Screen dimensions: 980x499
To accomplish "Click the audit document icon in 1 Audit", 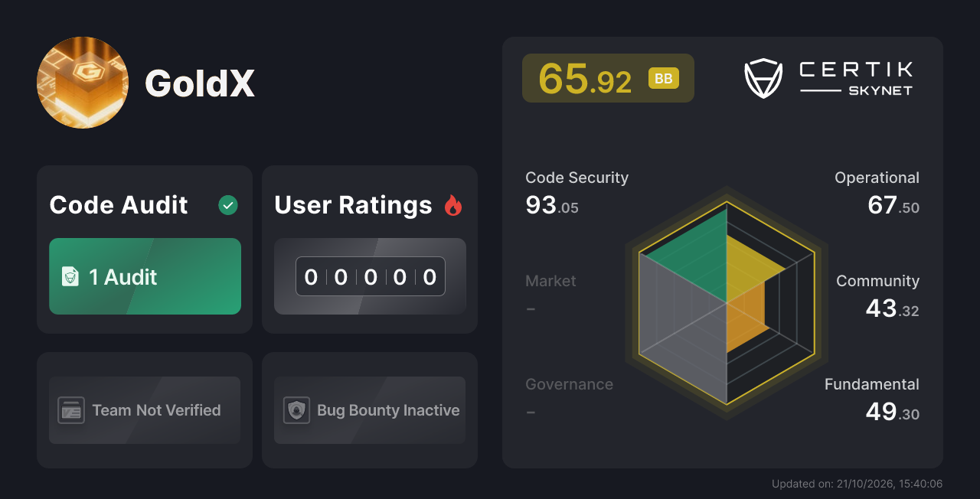I will pos(70,276).
